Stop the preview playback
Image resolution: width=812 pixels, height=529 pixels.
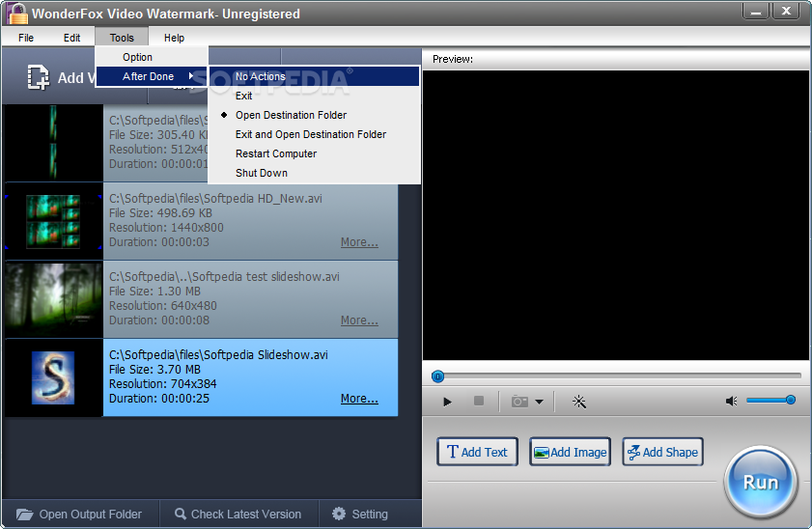479,402
